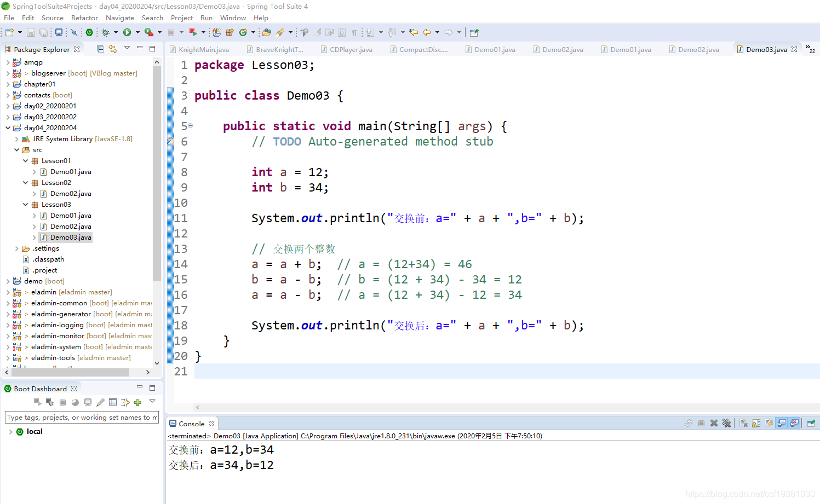Screen dimensions: 820x504
Task: Click Package Explorer horizontal scrollbar thumb
Action: pos(70,372)
